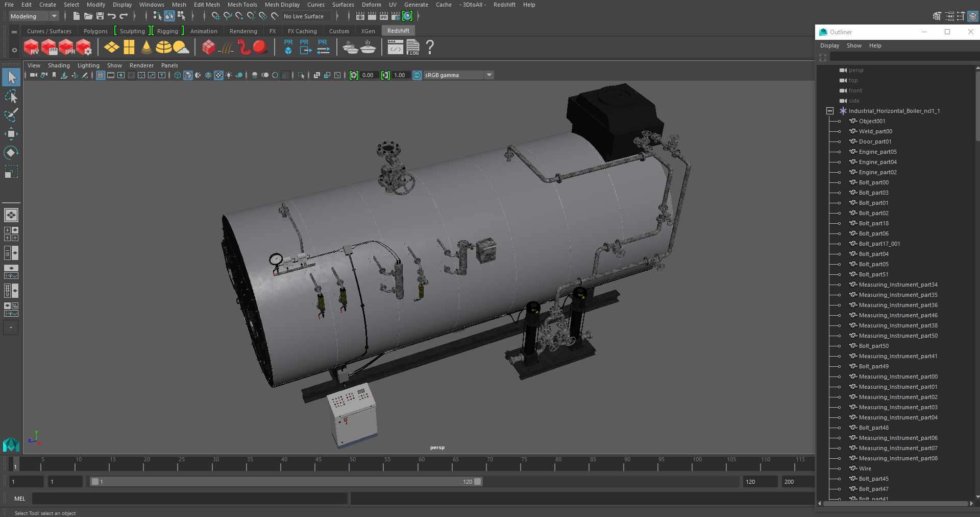
Task: Toggle viewport grid display button
Action: click(x=101, y=75)
